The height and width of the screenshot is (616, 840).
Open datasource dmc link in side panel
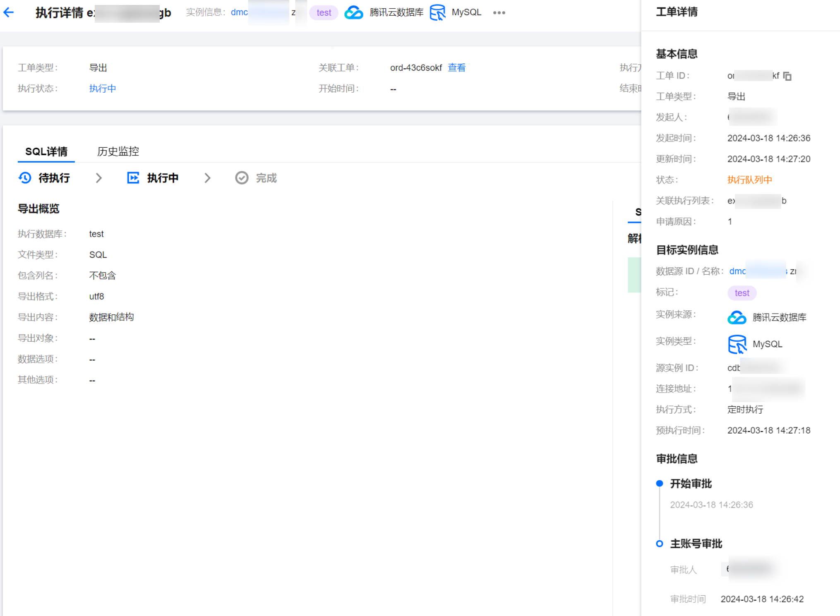click(737, 271)
